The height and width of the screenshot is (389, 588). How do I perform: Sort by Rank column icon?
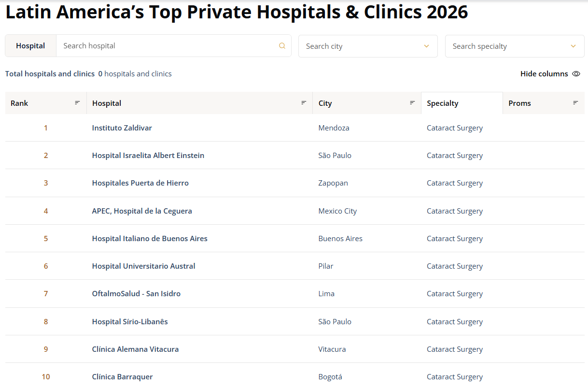pyautogui.click(x=77, y=103)
